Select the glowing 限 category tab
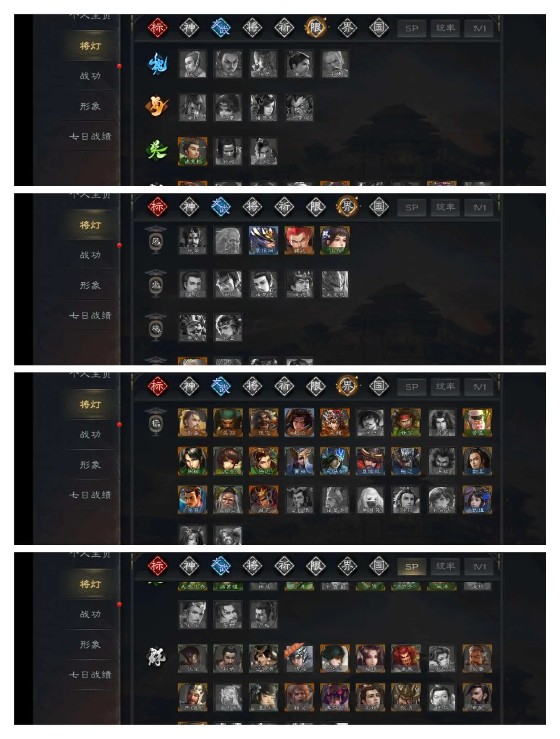Viewport: 560px width, 739px height. pos(316,27)
